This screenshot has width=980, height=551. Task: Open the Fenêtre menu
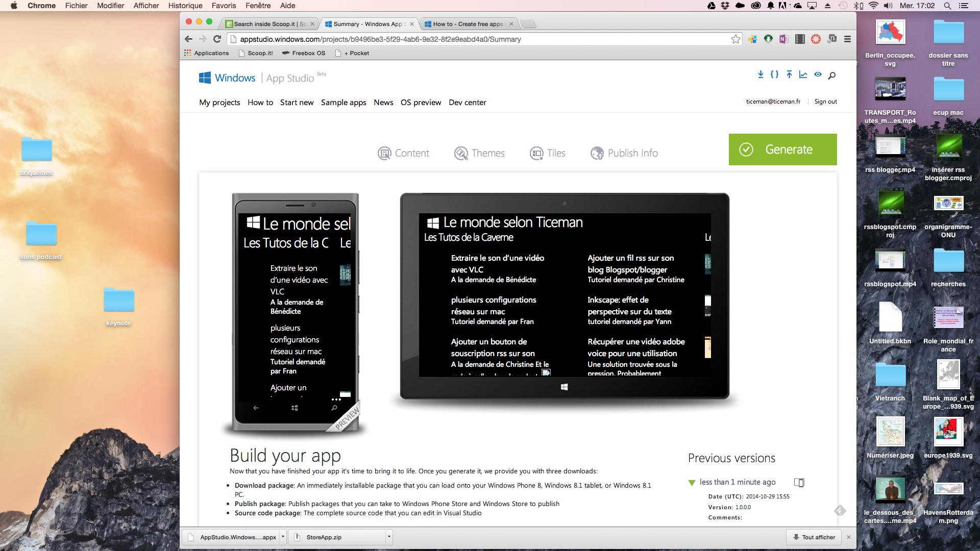258,6
